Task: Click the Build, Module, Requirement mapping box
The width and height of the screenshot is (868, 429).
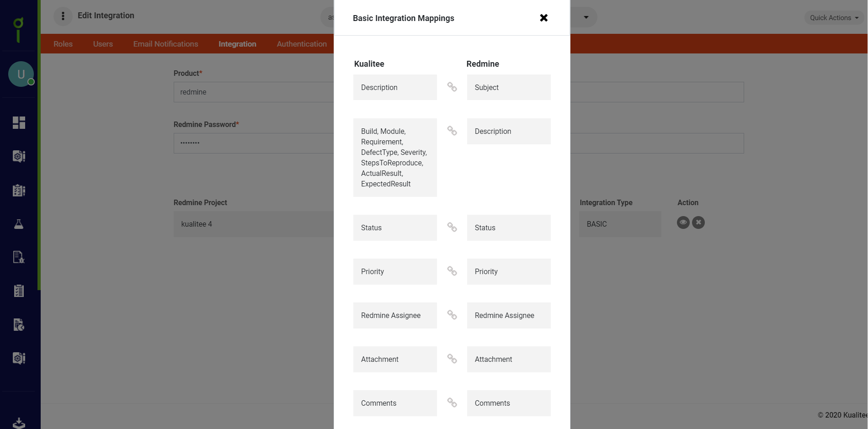Action: (395, 158)
